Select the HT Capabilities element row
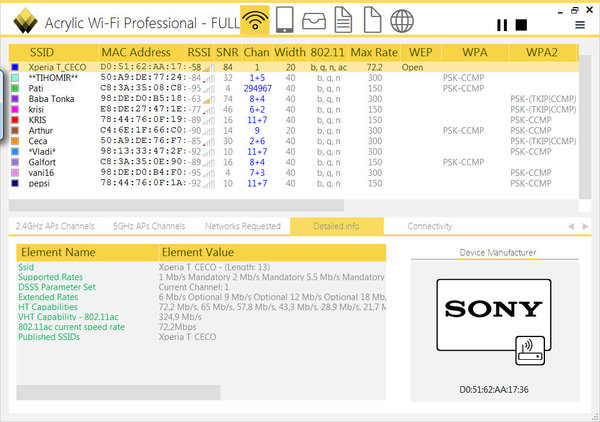The height and width of the screenshot is (422, 600). click(x=201, y=307)
